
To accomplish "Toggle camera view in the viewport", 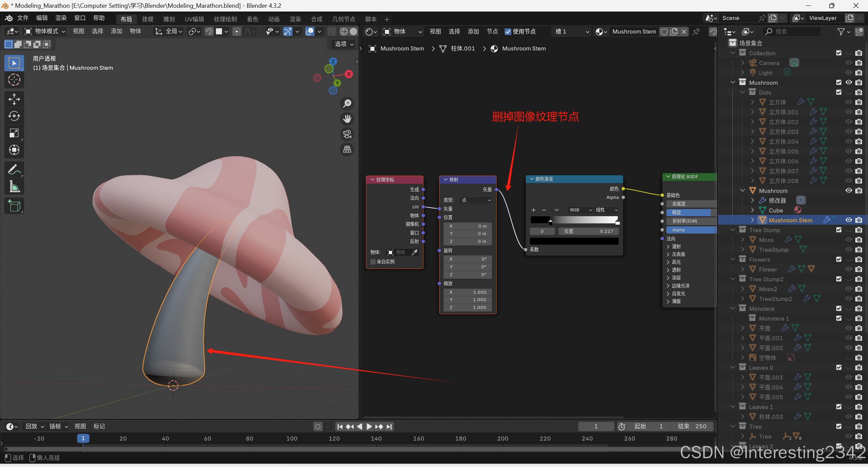I will pyautogui.click(x=347, y=134).
